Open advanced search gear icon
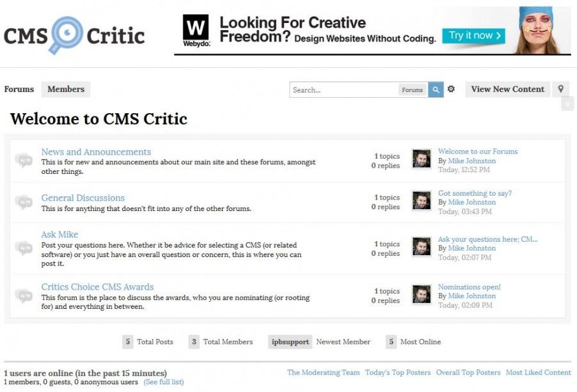This screenshot has height=392, width=577. tap(451, 89)
